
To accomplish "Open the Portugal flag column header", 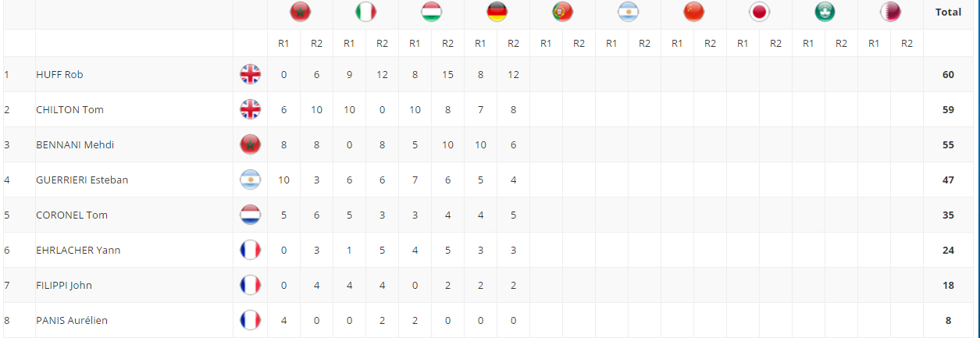I will 562,12.
